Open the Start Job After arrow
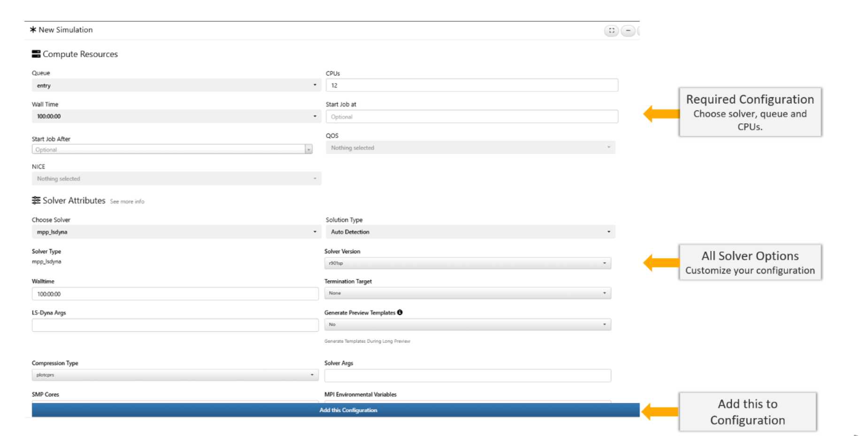The height and width of the screenshot is (436, 868). coord(308,150)
